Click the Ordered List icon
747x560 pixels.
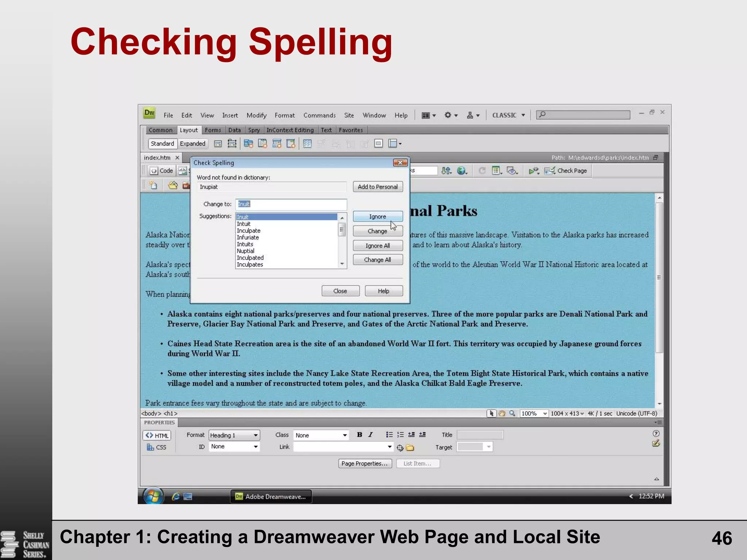click(400, 435)
